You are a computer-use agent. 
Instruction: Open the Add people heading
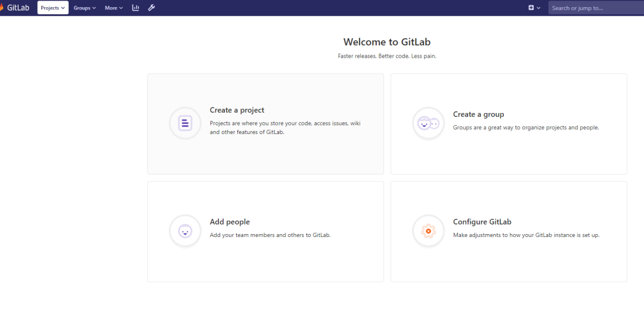(x=230, y=222)
